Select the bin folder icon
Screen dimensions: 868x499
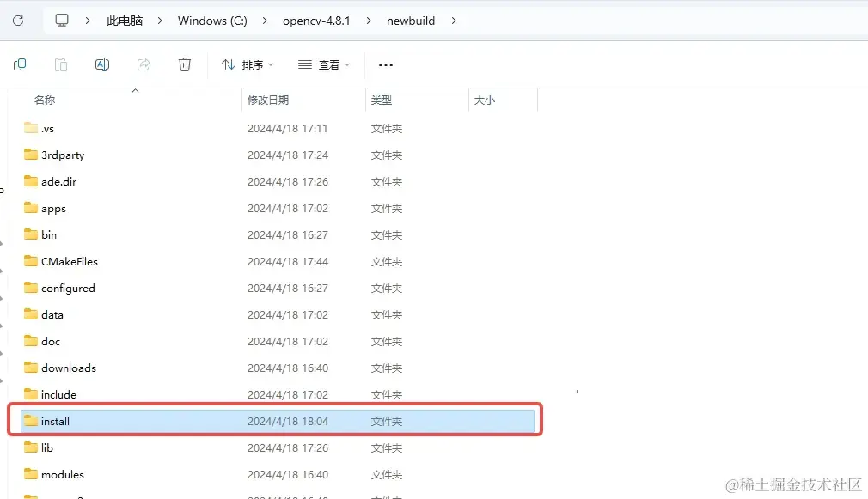[x=31, y=234]
